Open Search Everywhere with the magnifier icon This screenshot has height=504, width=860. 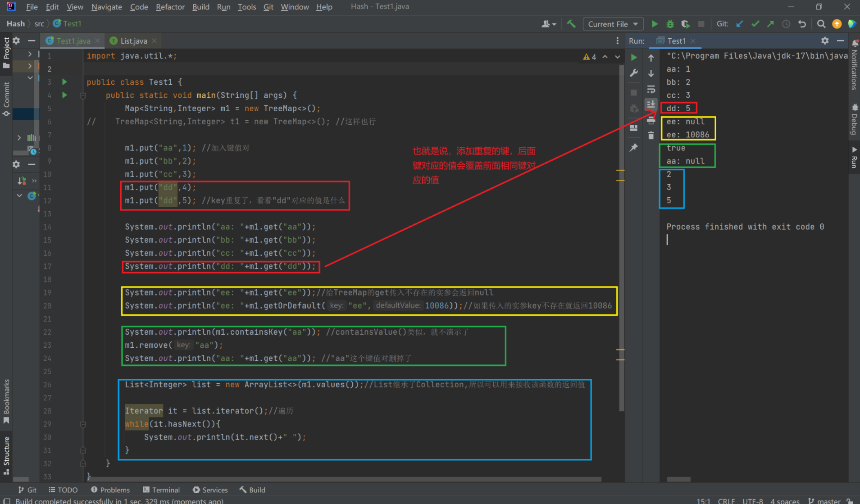[x=821, y=24]
